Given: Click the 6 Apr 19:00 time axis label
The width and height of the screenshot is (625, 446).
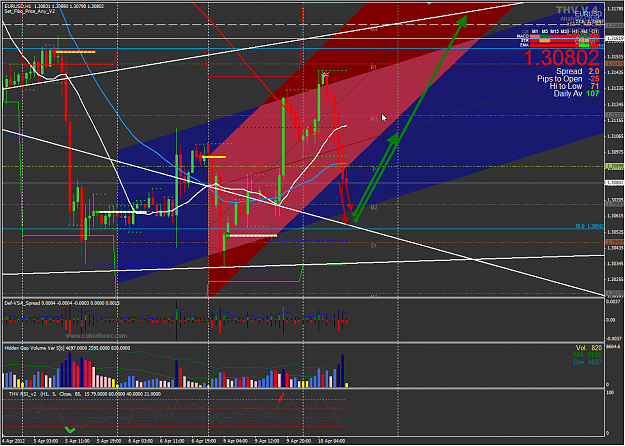Looking at the screenshot, I should [x=204, y=441].
